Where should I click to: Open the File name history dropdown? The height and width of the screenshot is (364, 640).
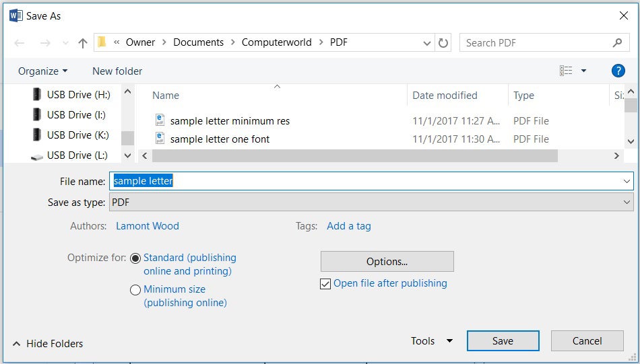pyautogui.click(x=627, y=181)
